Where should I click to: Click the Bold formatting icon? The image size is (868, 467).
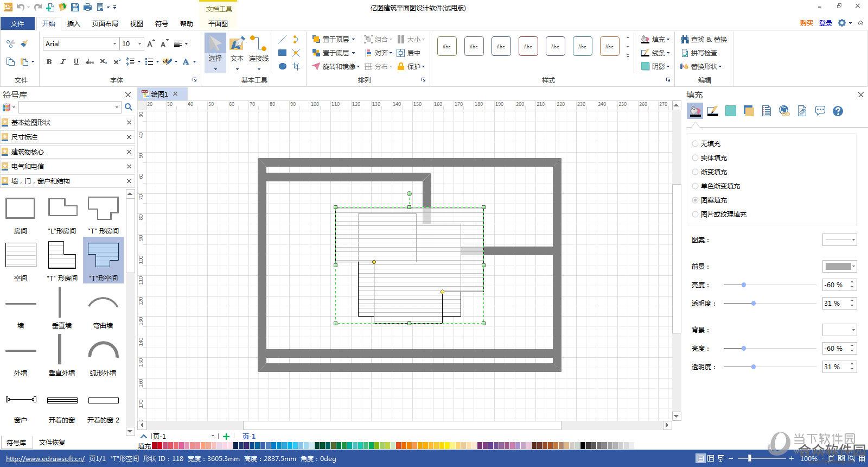click(x=49, y=62)
